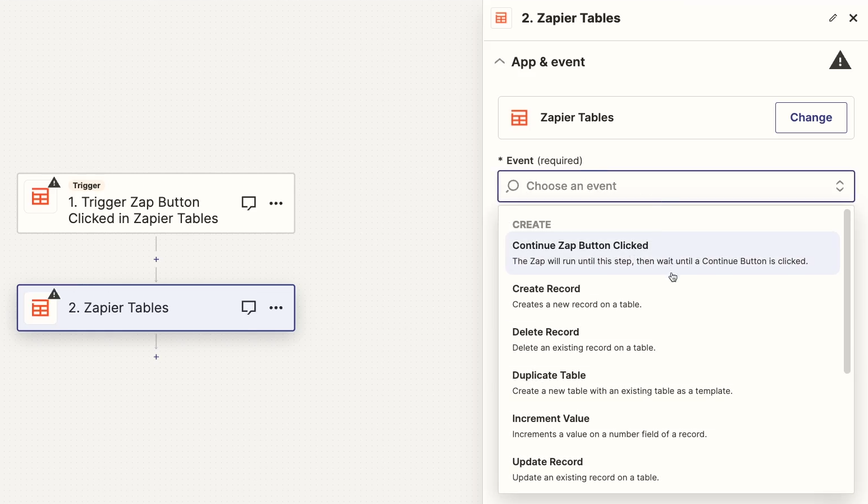Image resolution: width=868 pixels, height=504 pixels.
Task: Toggle the event dropdown up-down arrows
Action: pyautogui.click(x=840, y=186)
